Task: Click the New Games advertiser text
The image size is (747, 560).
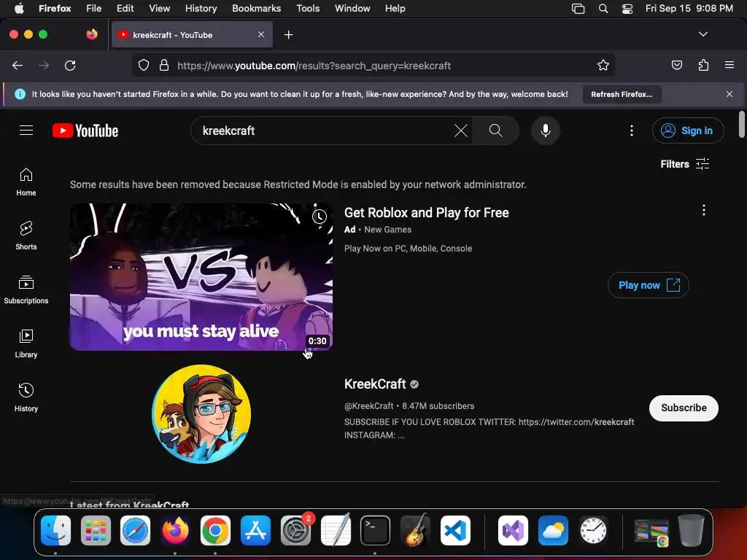Action: tap(388, 230)
